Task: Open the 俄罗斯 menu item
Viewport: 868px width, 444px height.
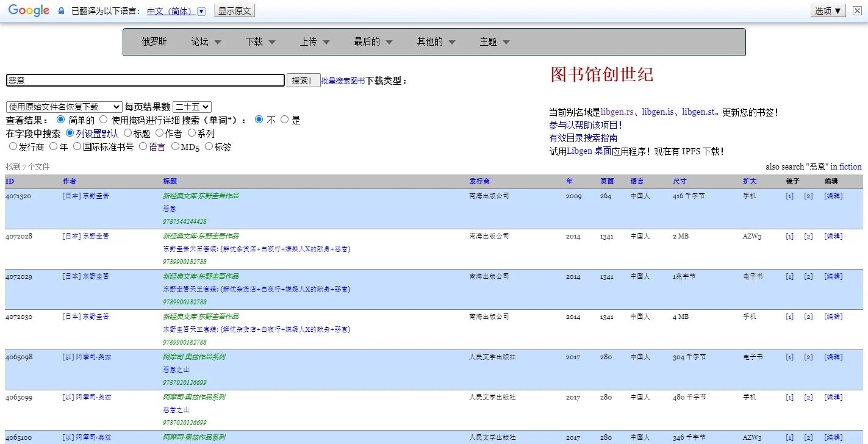Action: (x=154, y=41)
